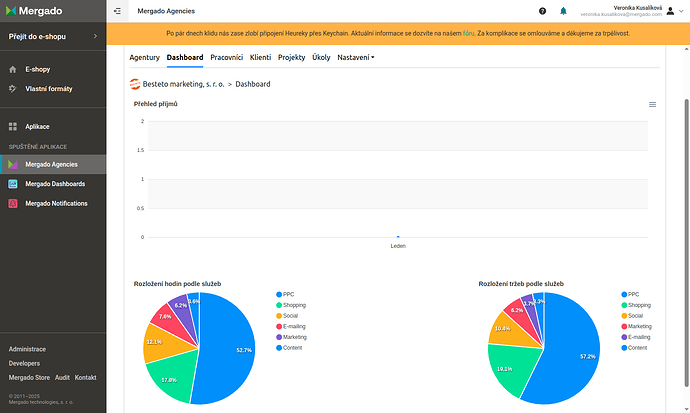This screenshot has width=690, height=413.
Task: Toggle Content legend in revenue pie chart
Action: 634,348
